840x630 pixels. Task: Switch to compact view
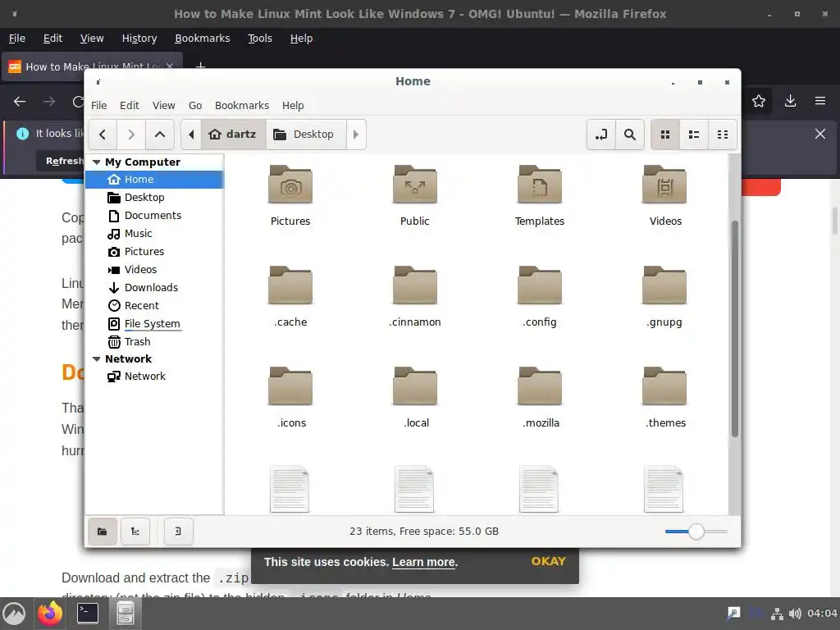723,135
